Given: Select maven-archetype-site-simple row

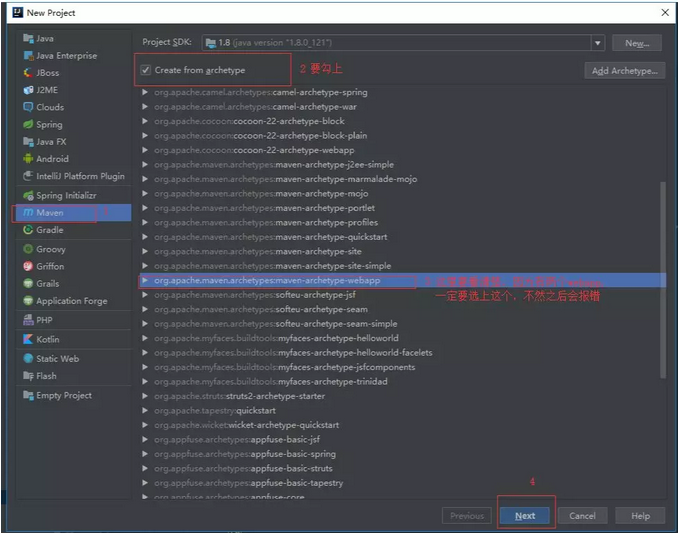Looking at the screenshot, I should pyautogui.click(x=401, y=266).
